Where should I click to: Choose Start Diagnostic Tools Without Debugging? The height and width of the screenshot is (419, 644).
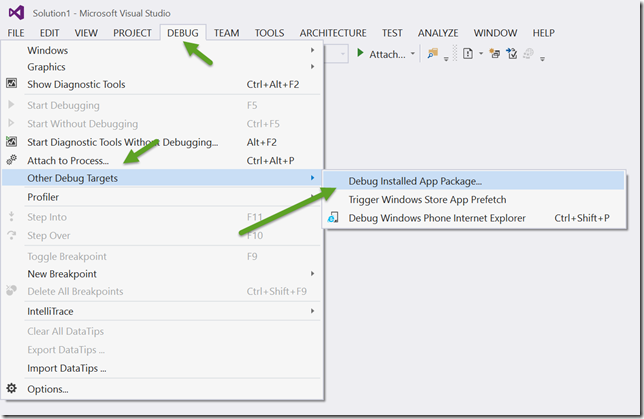pyautogui.click(x=162, y=142)
